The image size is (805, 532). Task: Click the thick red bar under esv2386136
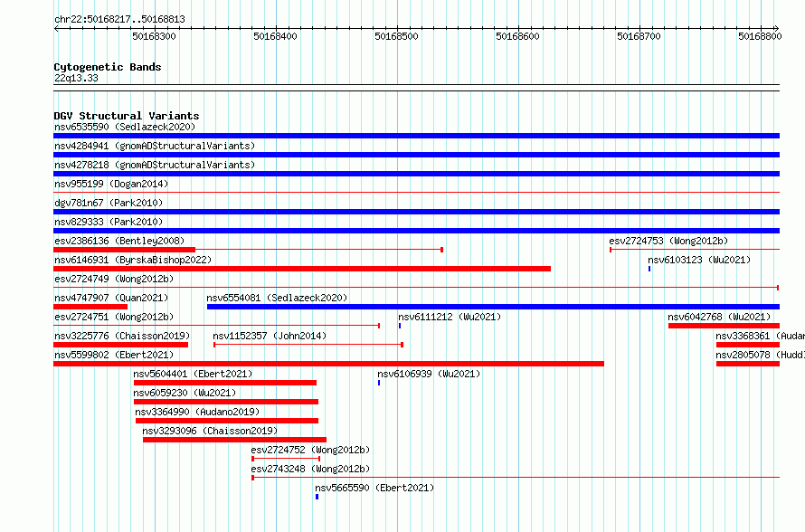coord(124,250)
